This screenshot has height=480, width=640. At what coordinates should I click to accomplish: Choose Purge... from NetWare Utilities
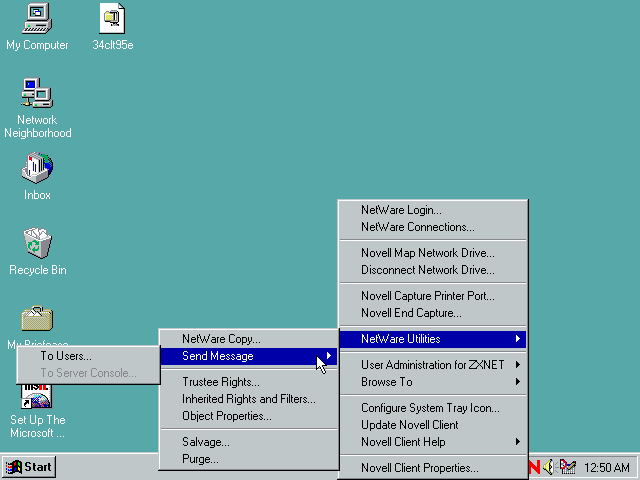[249, 459]
